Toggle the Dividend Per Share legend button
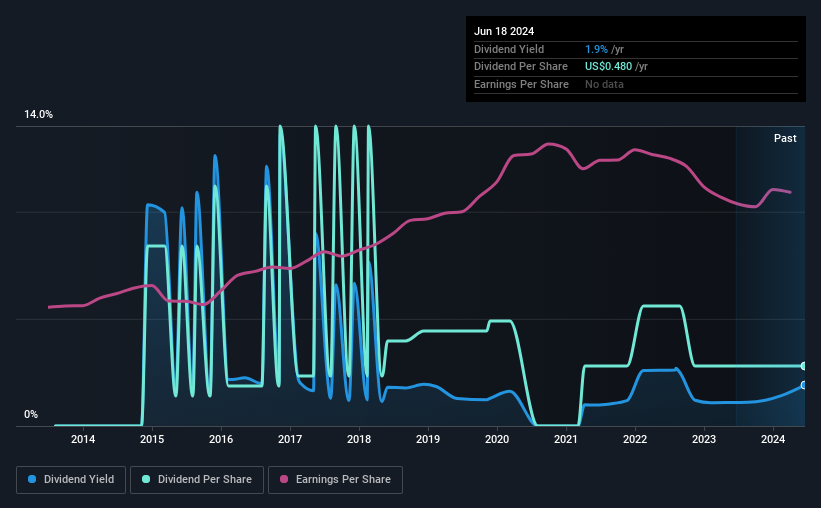Viewport: 821px width, 508px height. tap(197, 480)
